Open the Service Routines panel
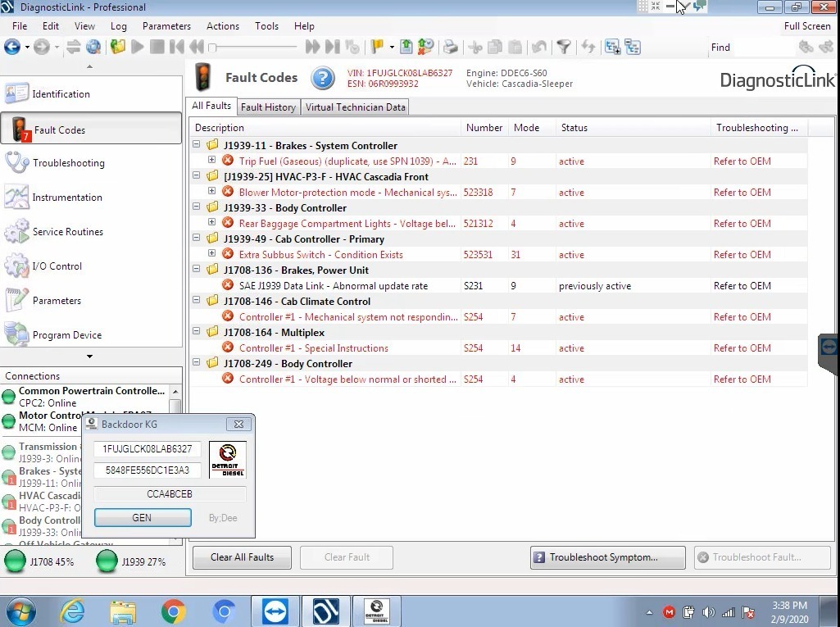 [91, 231]
